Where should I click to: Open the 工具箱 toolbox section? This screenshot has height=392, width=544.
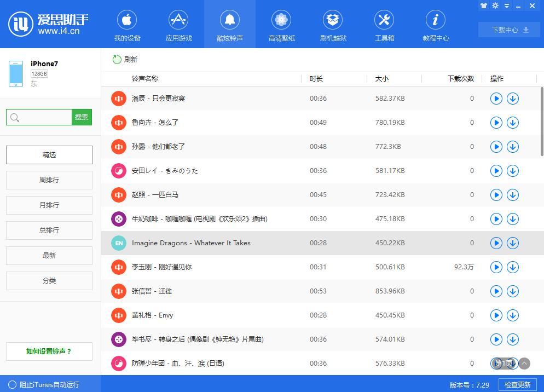384,24
